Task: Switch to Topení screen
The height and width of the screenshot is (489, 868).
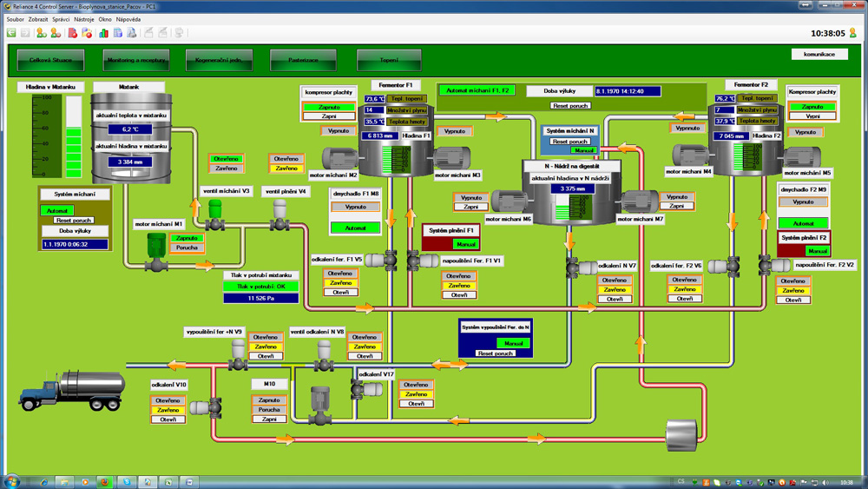Action: [x=389, y=60]
